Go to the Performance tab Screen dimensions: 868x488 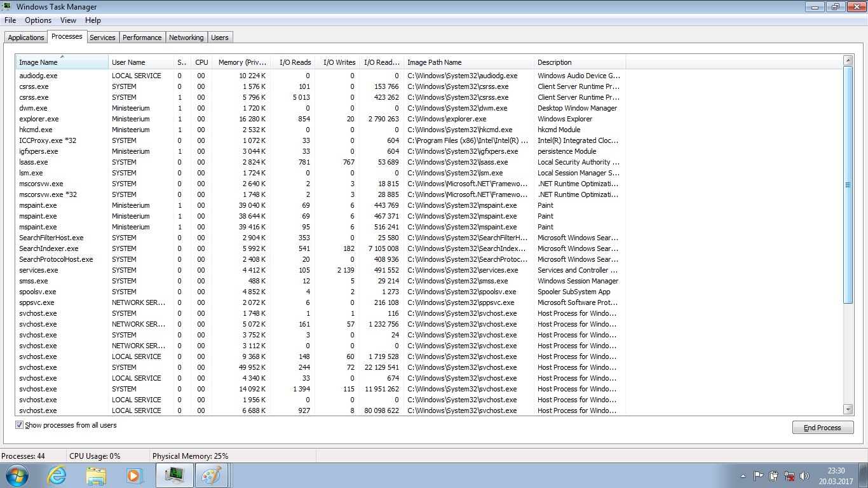[142, 37]
